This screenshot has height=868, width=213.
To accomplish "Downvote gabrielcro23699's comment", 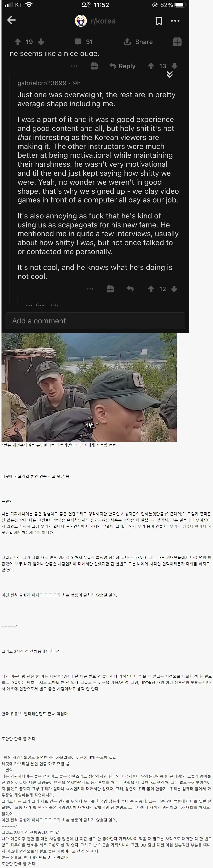I will (x=174, y=289).
